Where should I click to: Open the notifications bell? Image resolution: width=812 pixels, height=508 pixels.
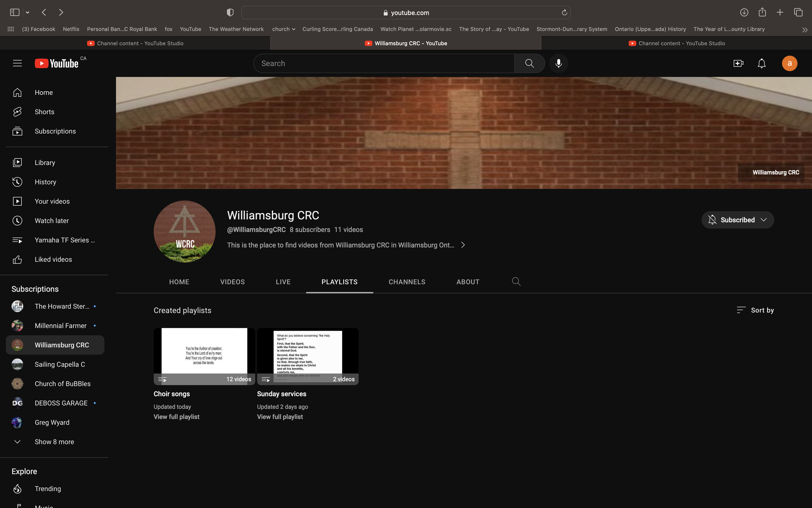762,63
